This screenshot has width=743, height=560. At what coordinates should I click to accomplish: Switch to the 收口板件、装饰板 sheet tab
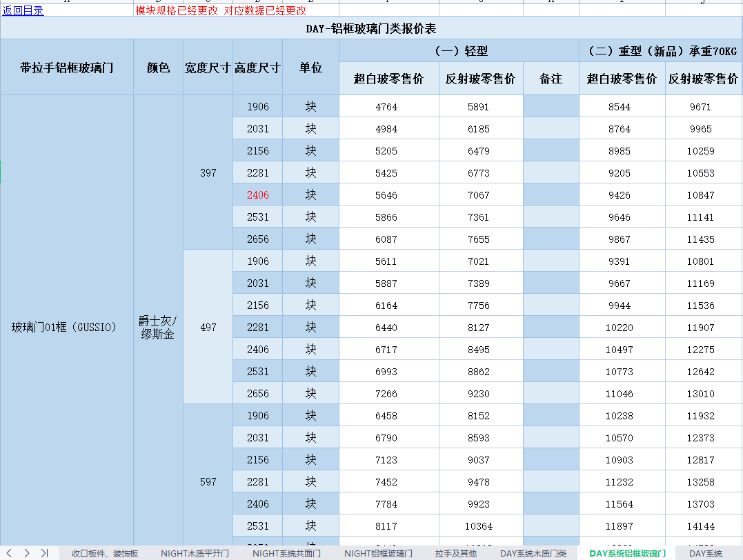coord(105,553)
